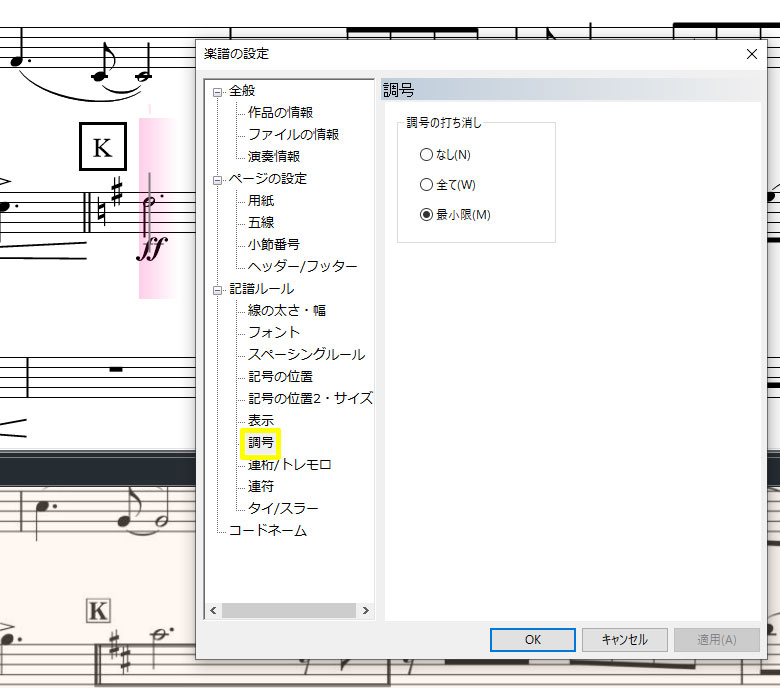Open タイ/スラー settings page

coord(283,508)
